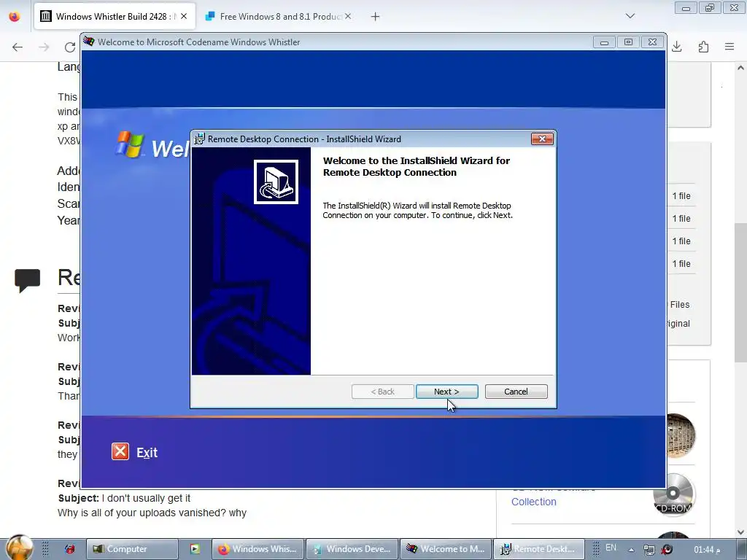Click the EN language indicator
The height and width of the screenshot is (560, 747).
pyautogui.click(x=611, y=548)
